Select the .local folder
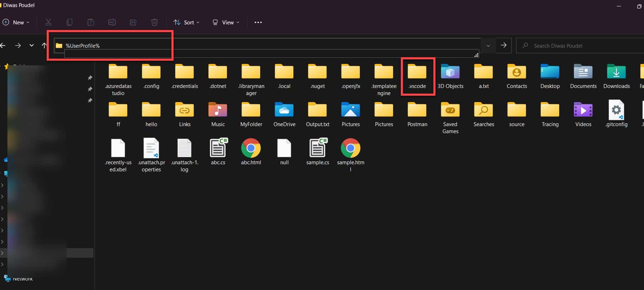644x290 pixels. click(x=284, y=77)
